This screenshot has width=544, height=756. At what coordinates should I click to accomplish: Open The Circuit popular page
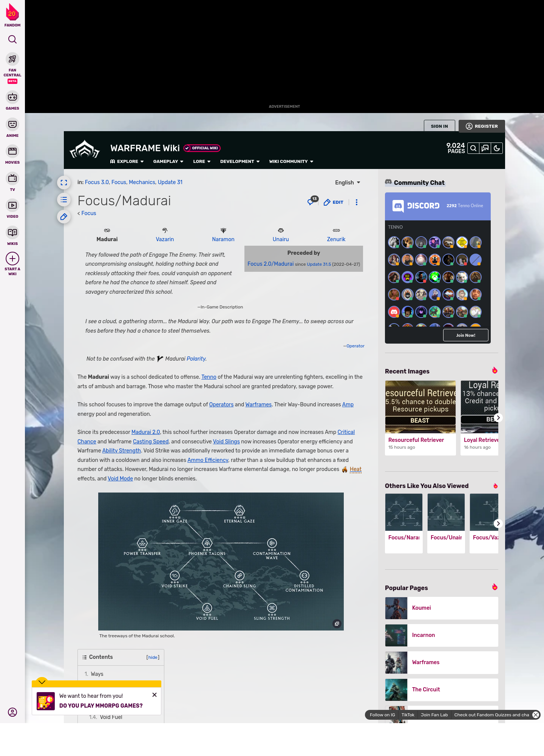click(x=442, y=689)
